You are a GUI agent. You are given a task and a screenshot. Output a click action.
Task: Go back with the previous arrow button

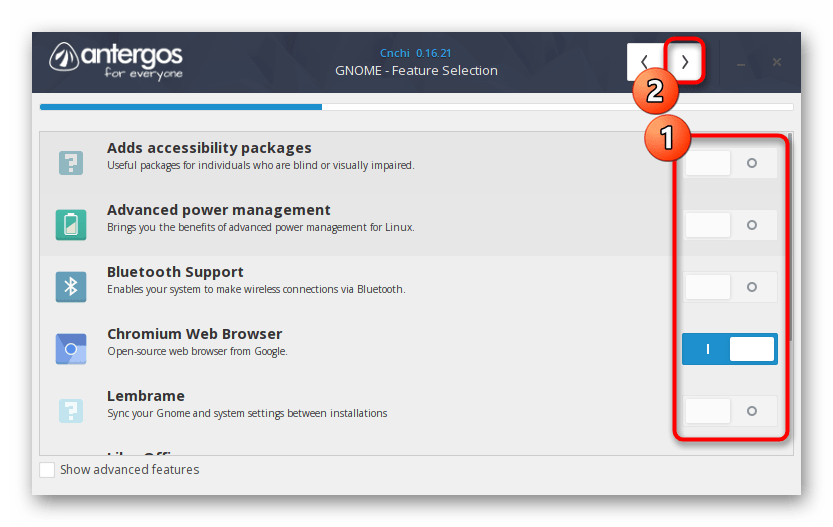click(x=644, y=62)
